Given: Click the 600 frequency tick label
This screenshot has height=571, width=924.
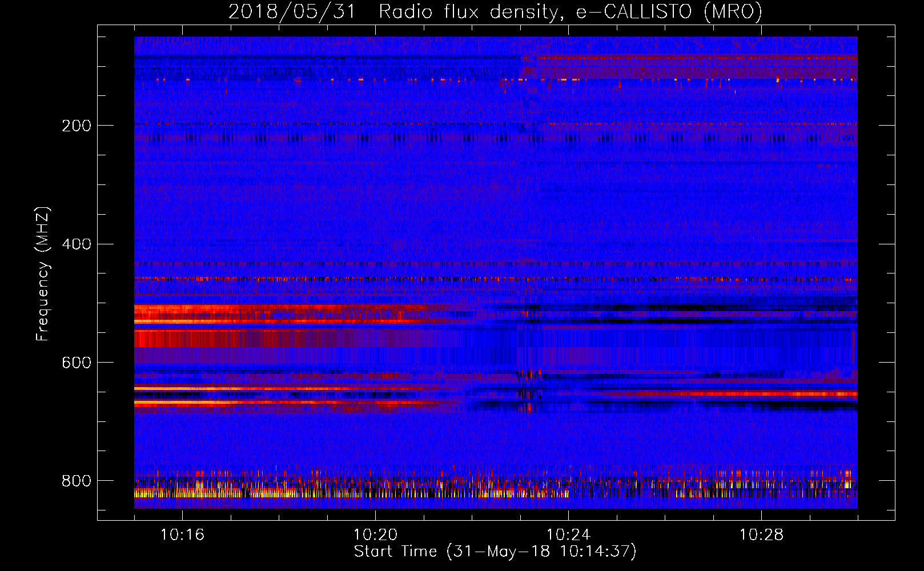Looking at the screenshot, I should tap(77, 363).
